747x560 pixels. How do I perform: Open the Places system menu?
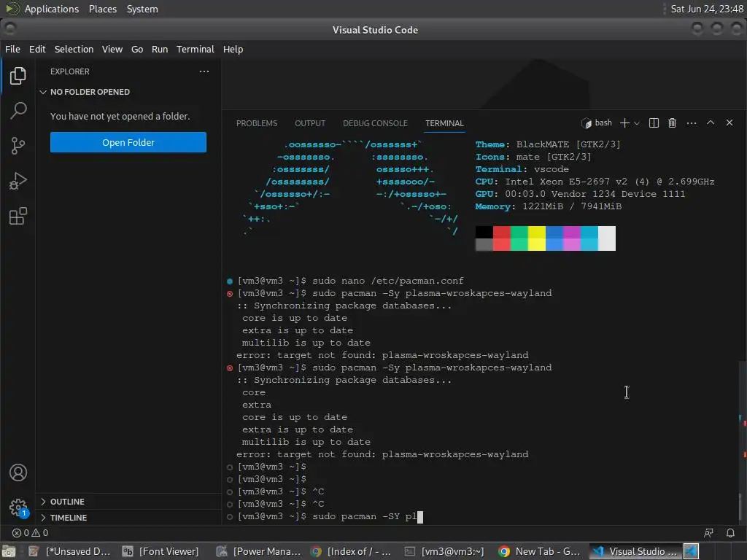pos(102,9)
